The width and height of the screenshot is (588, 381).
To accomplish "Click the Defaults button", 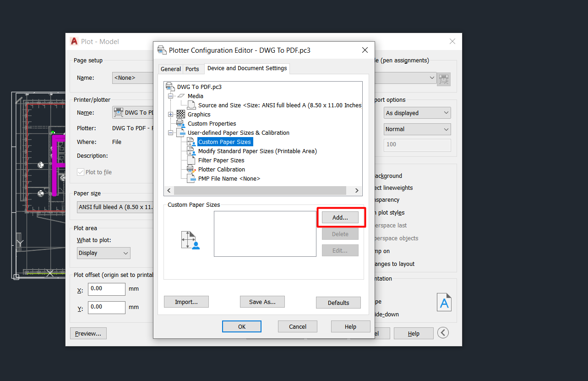I will [338, 303].
